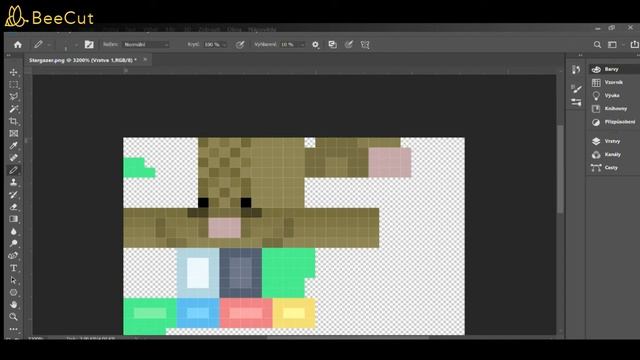Screen dimensions: 640x360
Task: Select the Healing Brush tool
Action: 13,158
